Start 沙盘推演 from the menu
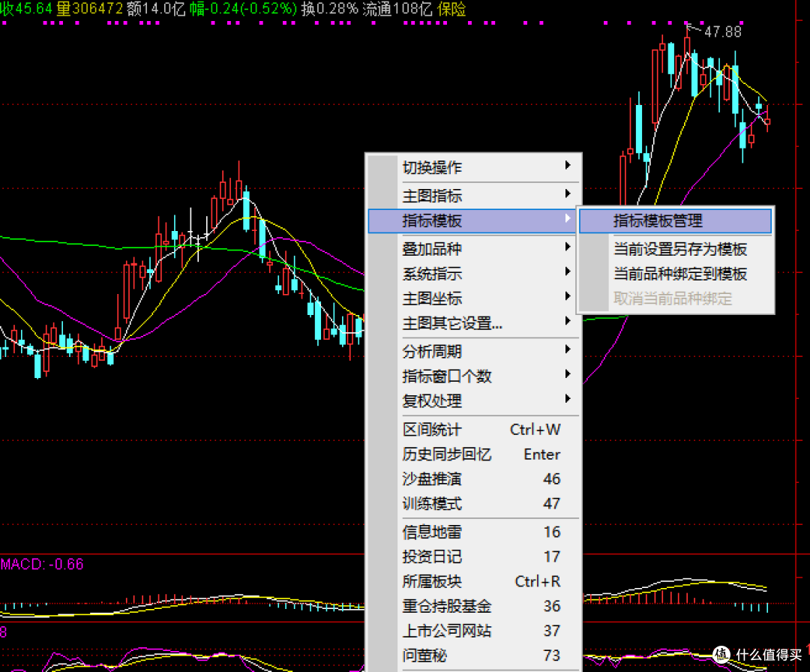 tap(474, 478)
